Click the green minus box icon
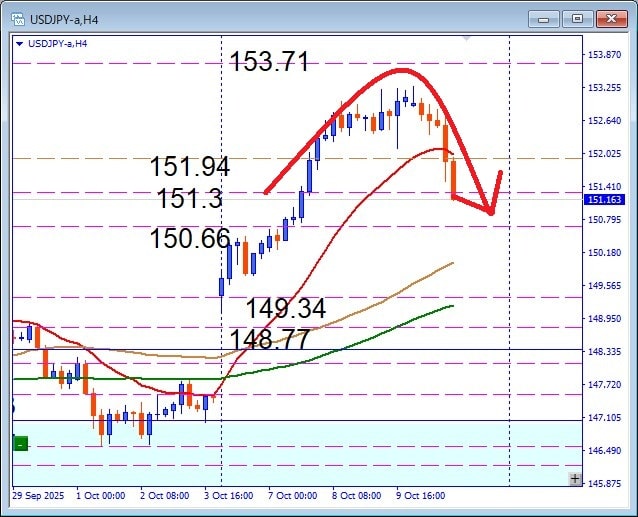 19,443
